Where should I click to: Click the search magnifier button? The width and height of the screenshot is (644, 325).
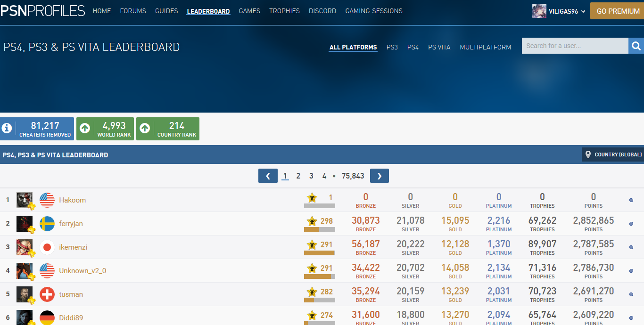636,46
